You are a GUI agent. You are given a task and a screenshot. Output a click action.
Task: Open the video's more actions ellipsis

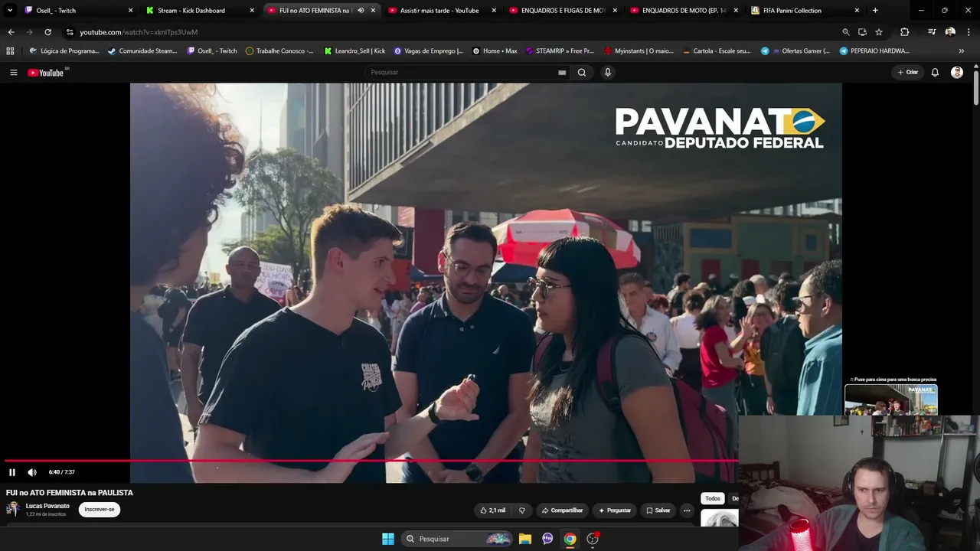click(687, 510)
